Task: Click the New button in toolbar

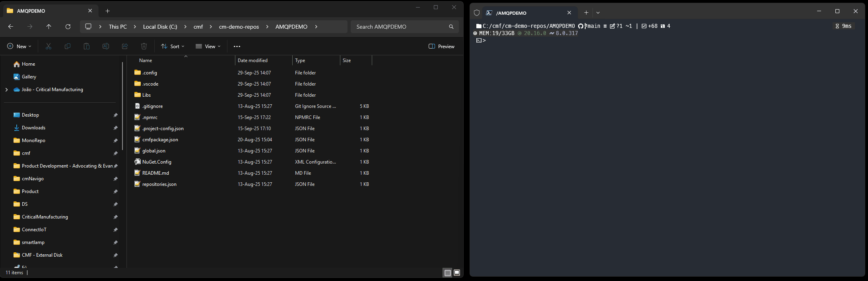Action: point(19,47)
